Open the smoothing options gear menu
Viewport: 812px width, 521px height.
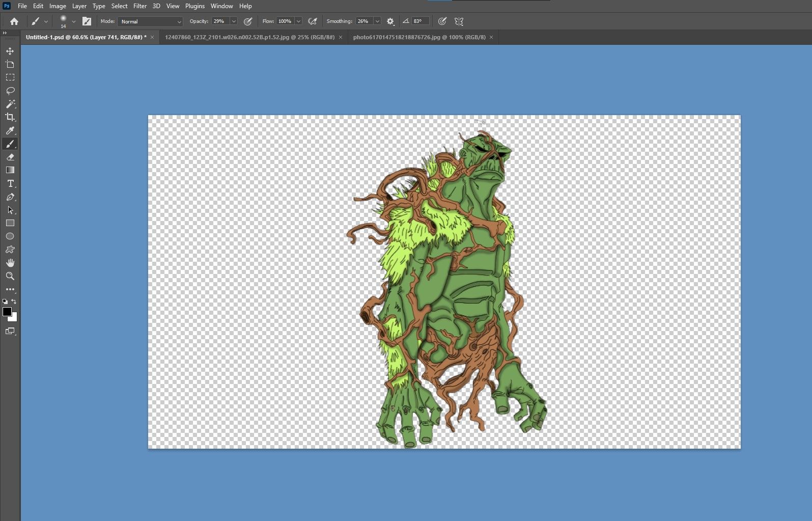tap(390, 21)
